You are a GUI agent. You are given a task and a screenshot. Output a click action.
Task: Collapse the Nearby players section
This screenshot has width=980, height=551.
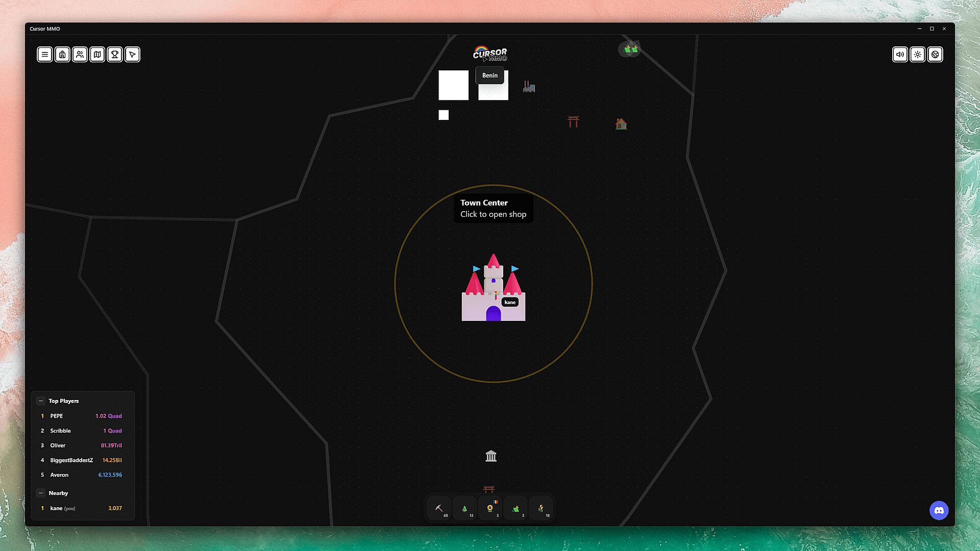[x=41, y=493]
